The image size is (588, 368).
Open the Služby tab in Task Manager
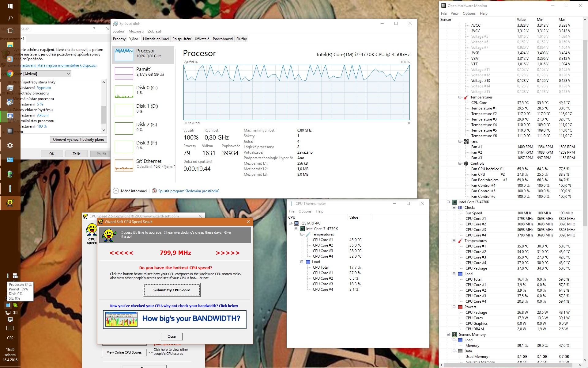(x=241, y=39)
